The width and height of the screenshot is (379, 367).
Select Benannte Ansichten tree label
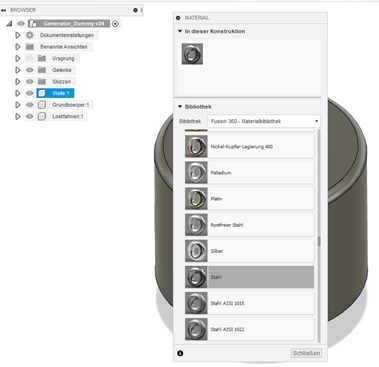[x=64, y=47]
